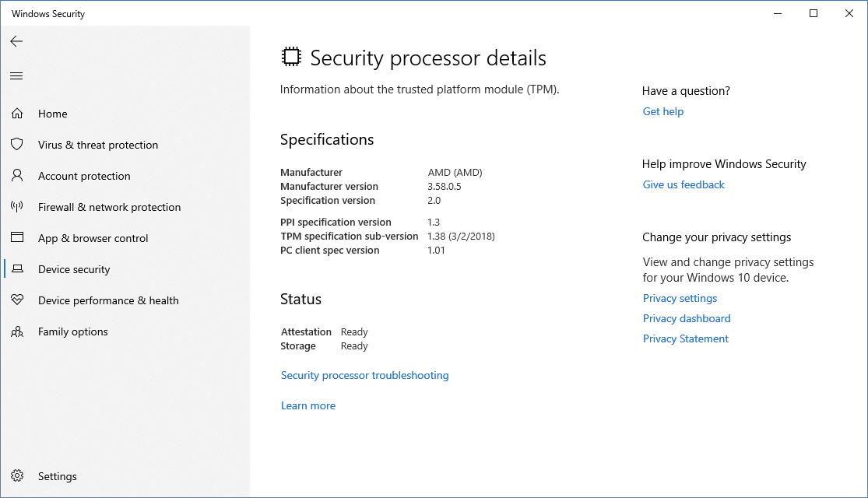
Task: Open Give us feedback link
Action: (x=684, y=185)
